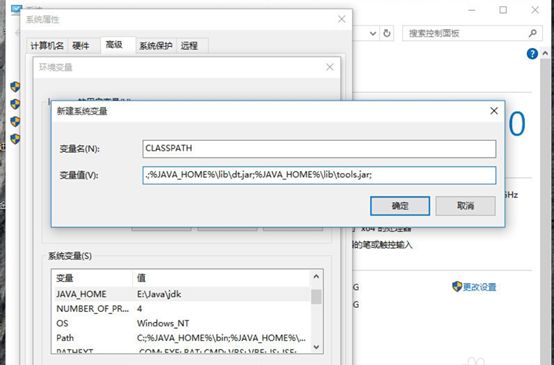554x365 pixels.
Task: Close the 环境变量 window
Action: [330, 67]
